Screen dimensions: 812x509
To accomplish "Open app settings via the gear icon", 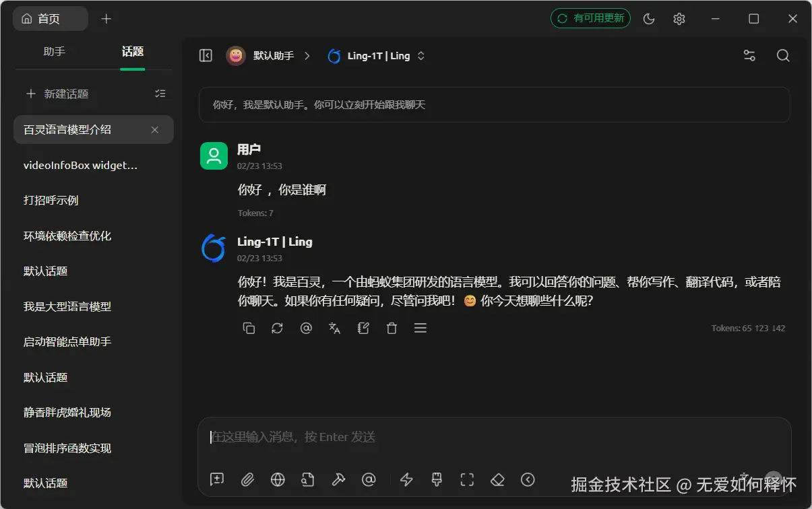I will pyautogui.click(x=679, y=18).
